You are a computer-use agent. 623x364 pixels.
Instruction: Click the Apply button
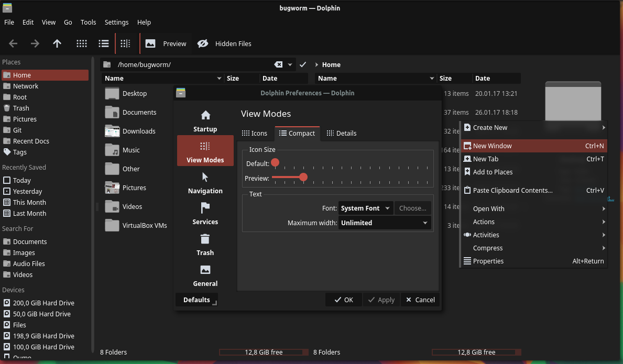[381, 300]
